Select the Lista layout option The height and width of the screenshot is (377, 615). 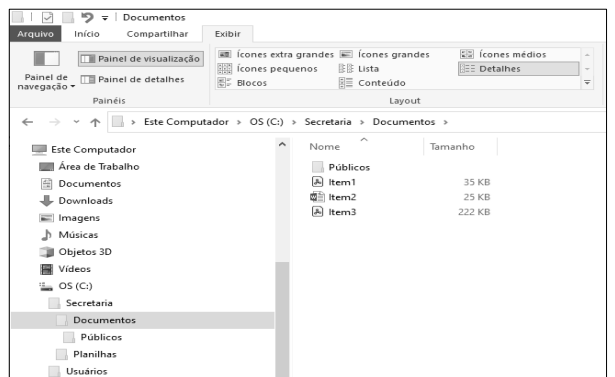pos(359,69)
